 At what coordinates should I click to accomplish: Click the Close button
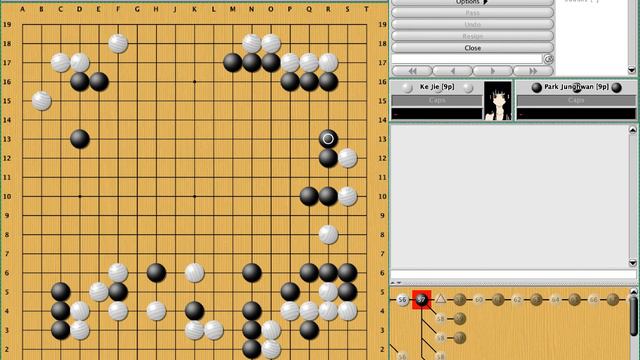pos(472,48)
